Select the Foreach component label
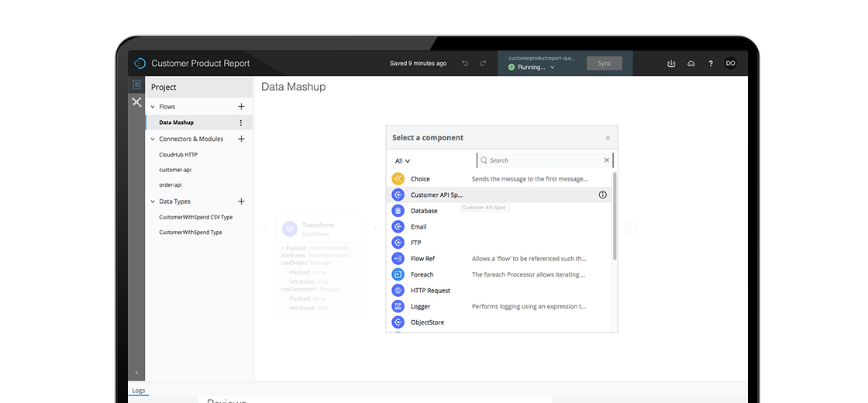Screen dimensions: 868x403 click(422, 274)
